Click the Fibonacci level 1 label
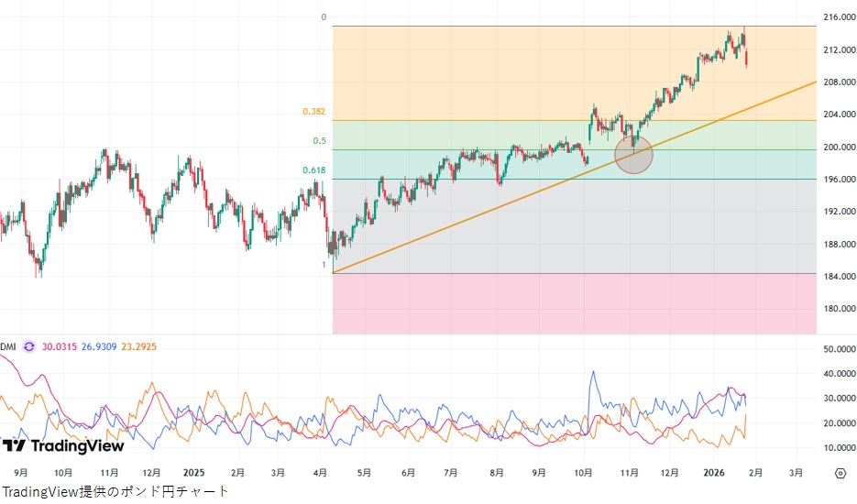Screen dimensions: 857x504 coord(324,265)
